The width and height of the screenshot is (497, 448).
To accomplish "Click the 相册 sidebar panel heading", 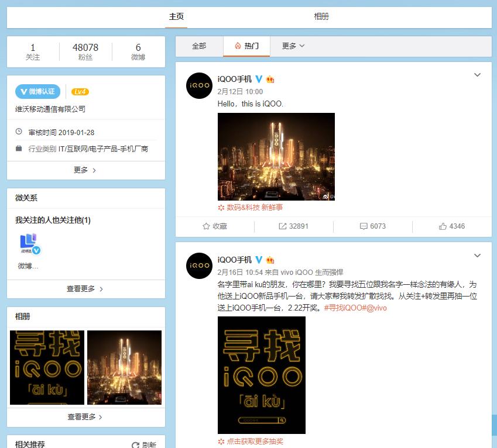I will tap(22, 317).
